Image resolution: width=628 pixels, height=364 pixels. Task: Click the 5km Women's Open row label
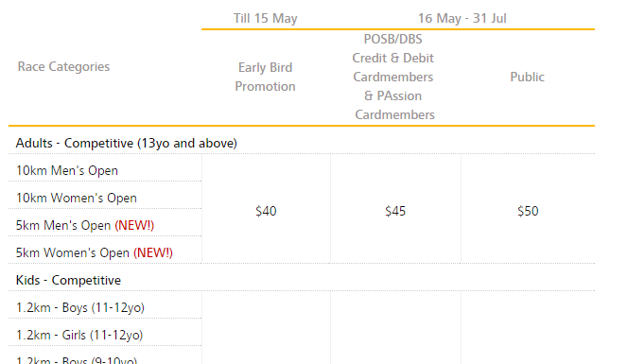pos(95,252)
